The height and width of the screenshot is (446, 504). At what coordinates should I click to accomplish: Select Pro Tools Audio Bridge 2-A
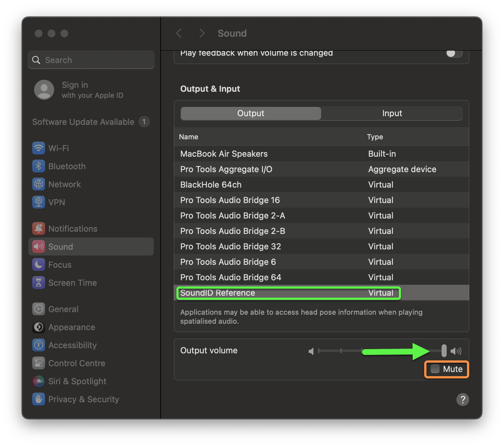[x=322, y=215]
